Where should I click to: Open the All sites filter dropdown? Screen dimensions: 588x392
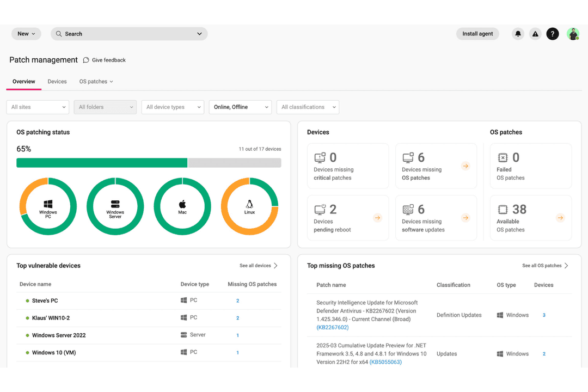tap(38, 107)
